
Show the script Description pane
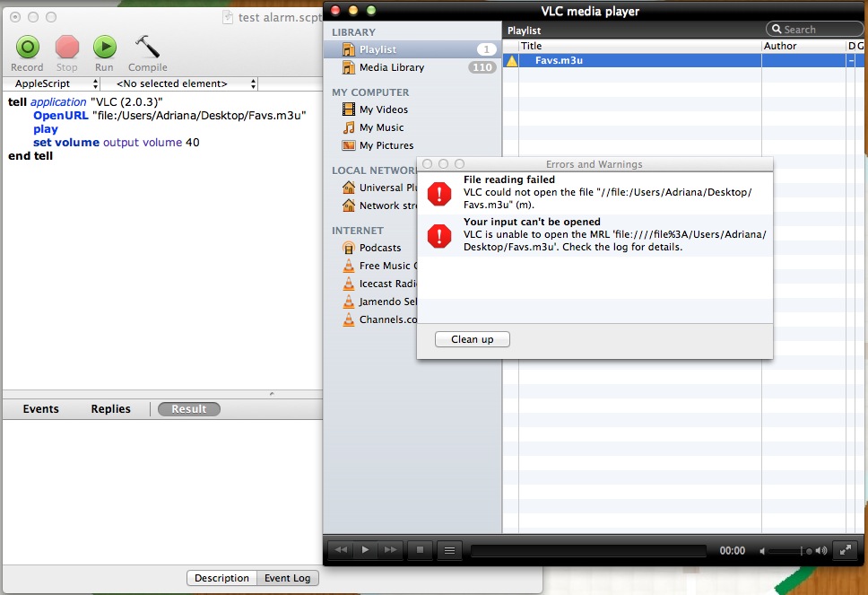click(x=221, y=578)
